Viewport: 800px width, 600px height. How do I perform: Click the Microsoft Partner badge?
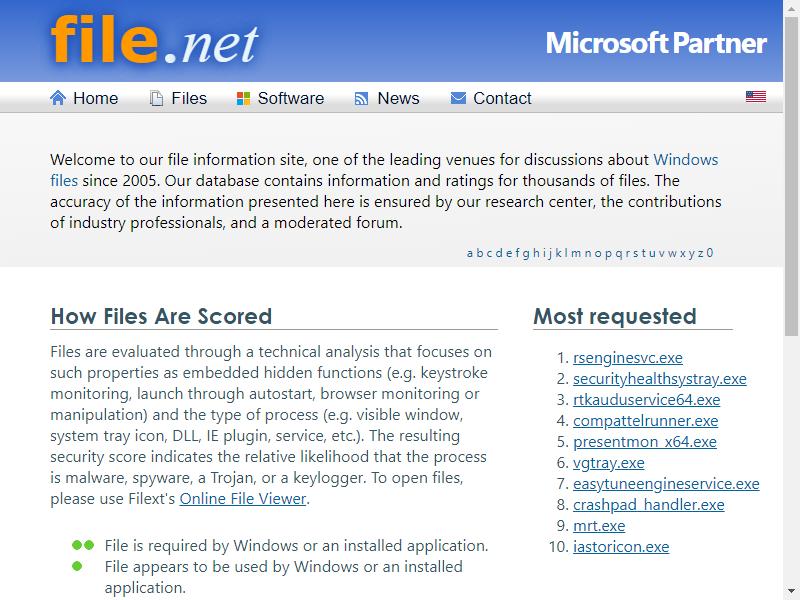(x=656, y=43)
